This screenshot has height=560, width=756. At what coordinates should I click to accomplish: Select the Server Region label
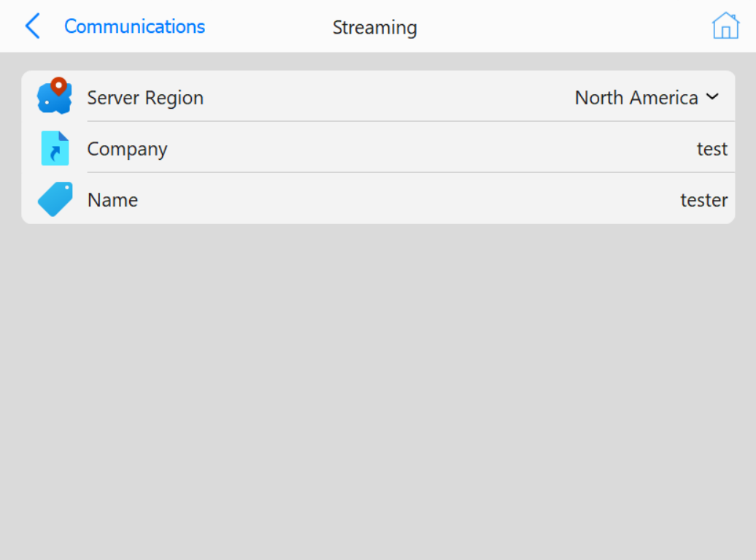[145, 98]
